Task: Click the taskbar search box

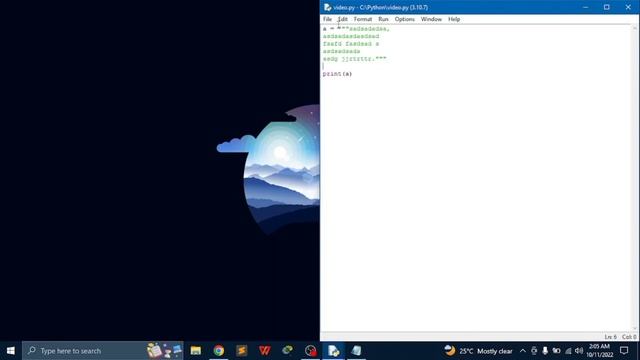Action: (103, 351)
